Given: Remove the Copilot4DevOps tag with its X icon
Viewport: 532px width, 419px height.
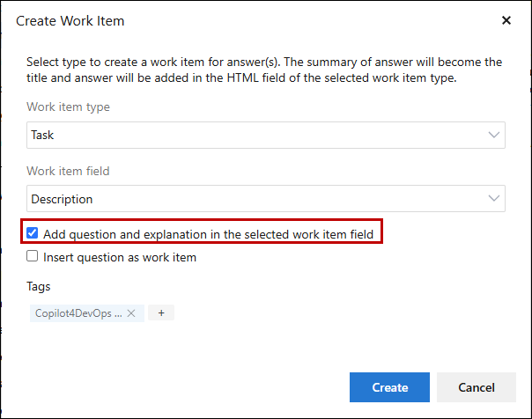Looking at the screenshot, I should (x=131, y=312).
